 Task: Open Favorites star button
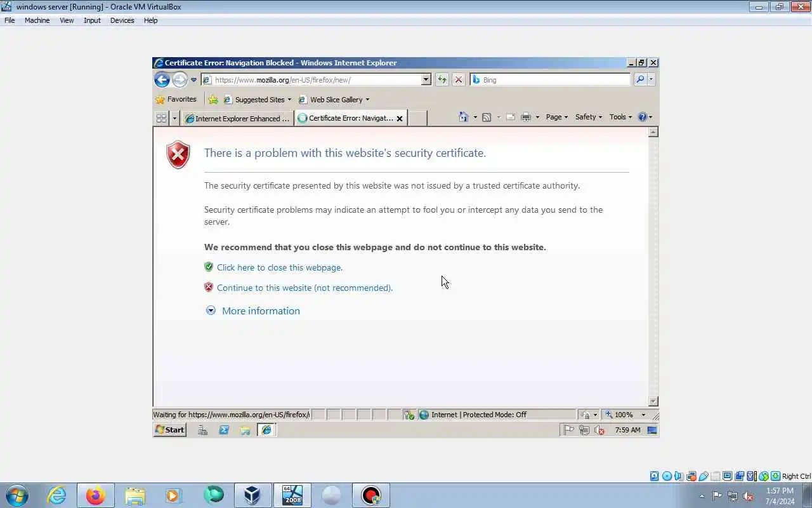(176, 99)
